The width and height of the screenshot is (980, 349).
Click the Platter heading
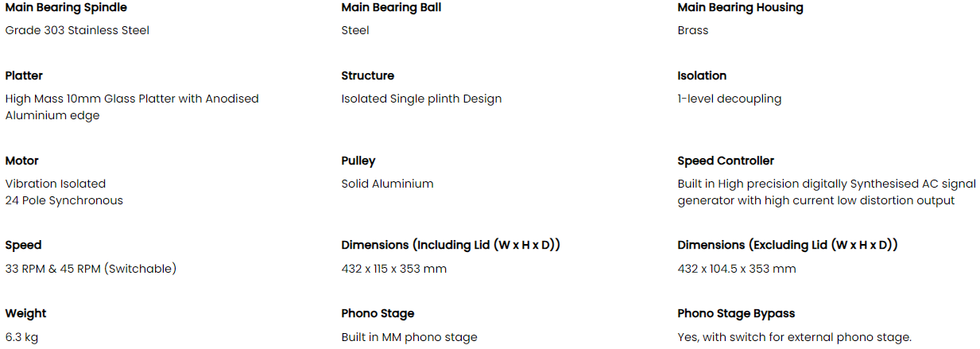(24, 76)
